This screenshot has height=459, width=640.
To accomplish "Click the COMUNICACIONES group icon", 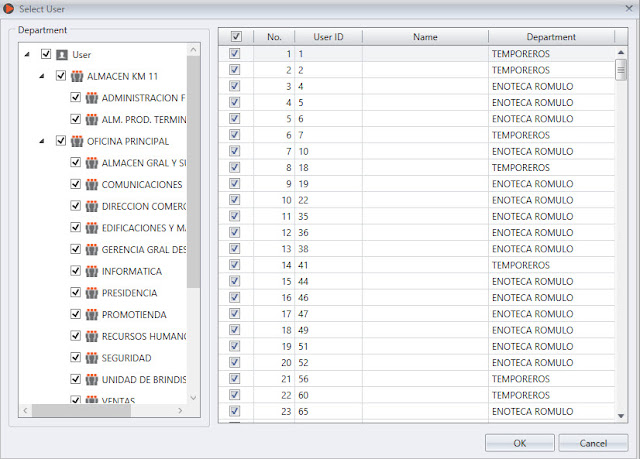I will point(91,184).
